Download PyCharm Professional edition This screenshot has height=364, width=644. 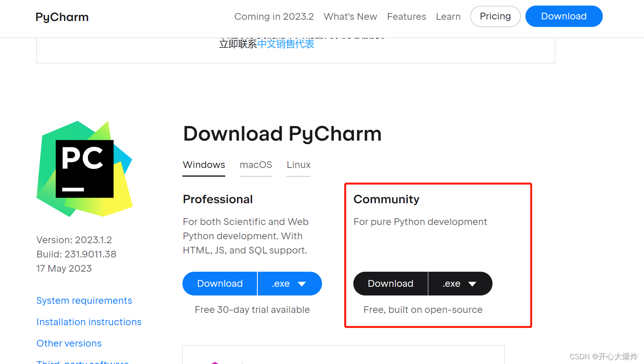pos(220,284)
